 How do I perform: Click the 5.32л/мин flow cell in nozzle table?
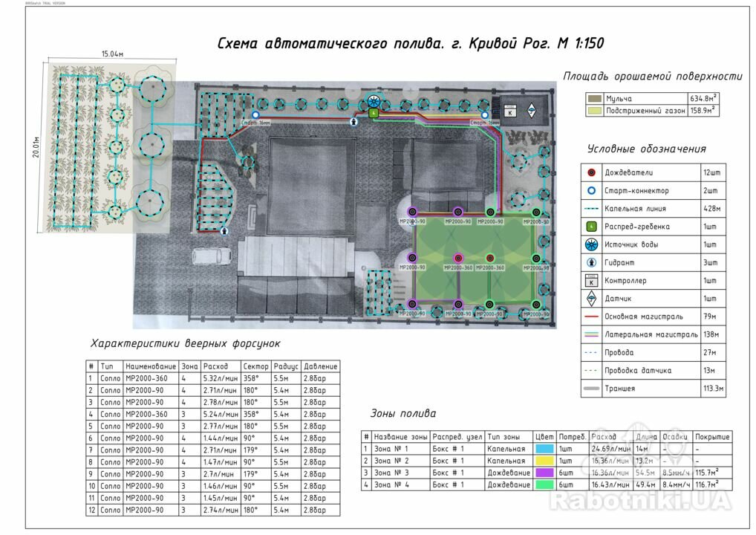[221, 379]
